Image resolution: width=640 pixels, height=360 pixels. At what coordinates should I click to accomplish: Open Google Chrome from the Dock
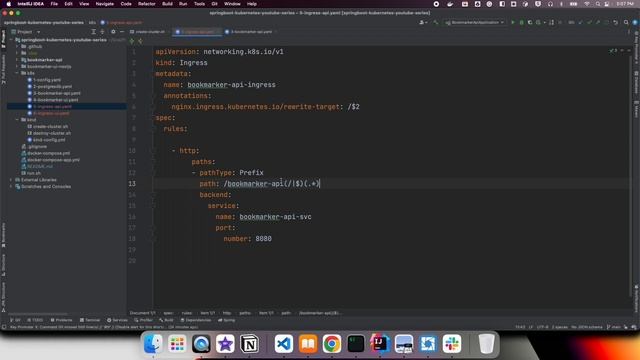[332, 344]
